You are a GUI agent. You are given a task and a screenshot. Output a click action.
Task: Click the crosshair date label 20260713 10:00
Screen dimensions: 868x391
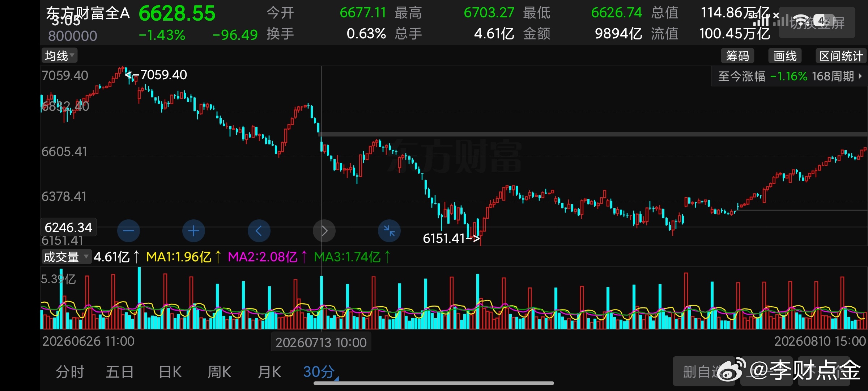(x=321, y=342)
